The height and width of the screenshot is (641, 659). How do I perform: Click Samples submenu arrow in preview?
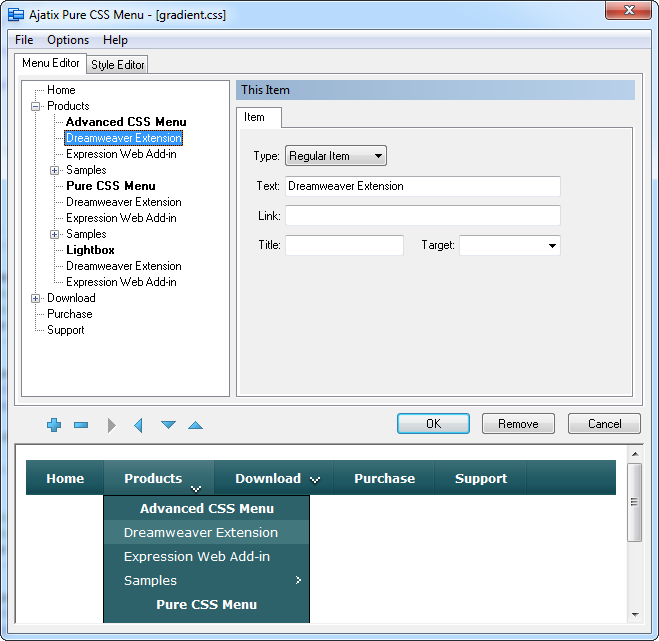point(298,580)
